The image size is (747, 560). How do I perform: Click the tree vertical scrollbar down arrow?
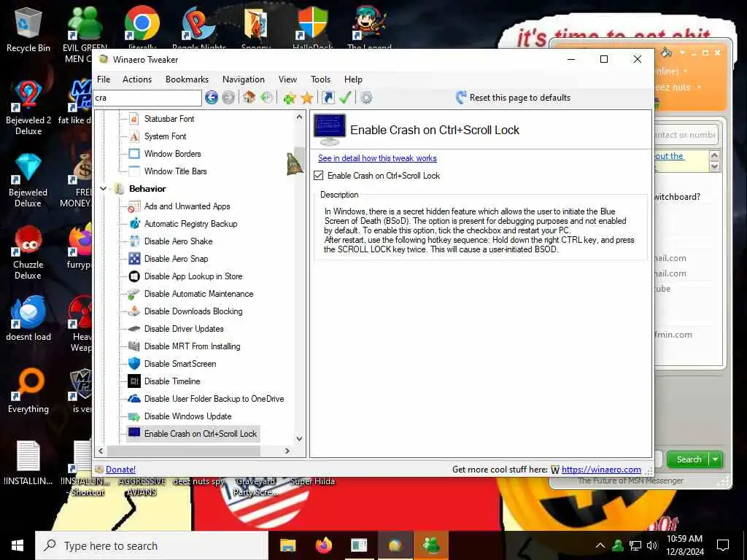click(299, 438)
